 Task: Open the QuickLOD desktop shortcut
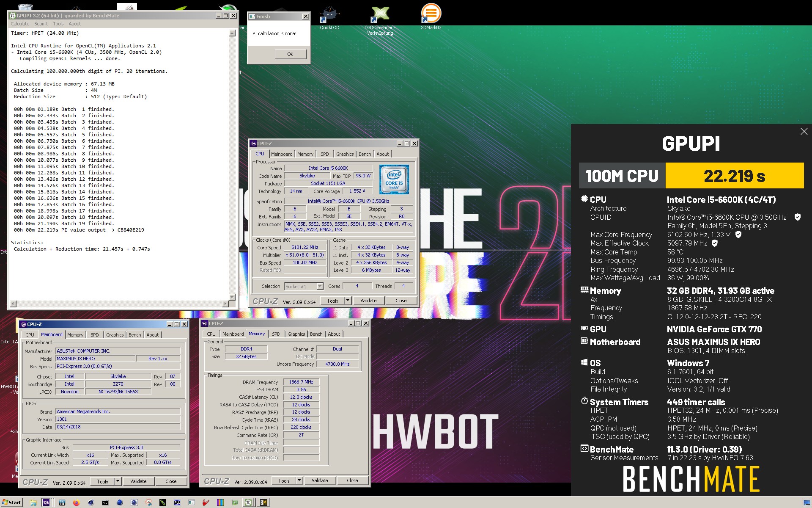(329, 17)
